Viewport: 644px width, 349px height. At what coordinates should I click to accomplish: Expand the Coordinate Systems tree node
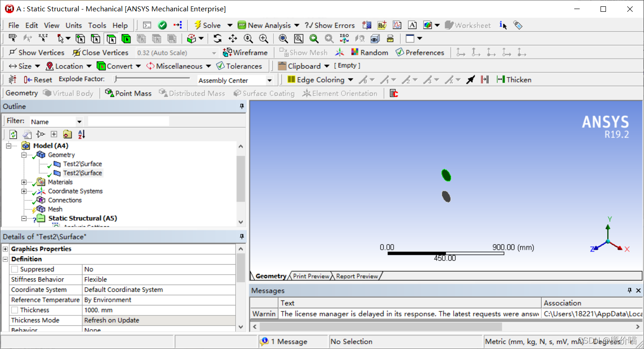24,191
